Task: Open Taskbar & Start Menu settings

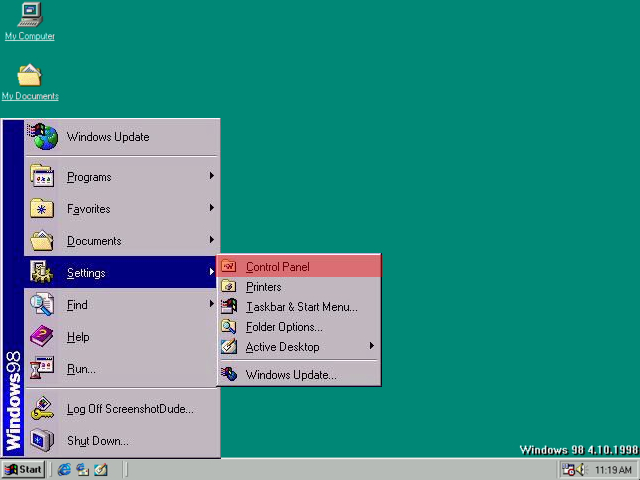Action: [300, 307]
